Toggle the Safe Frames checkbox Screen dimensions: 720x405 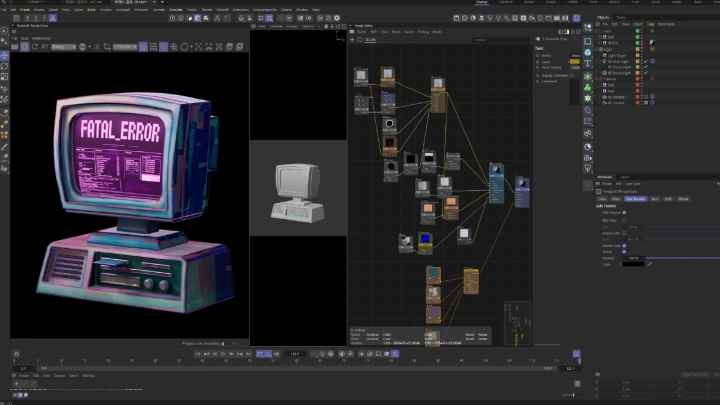[626, 212]
